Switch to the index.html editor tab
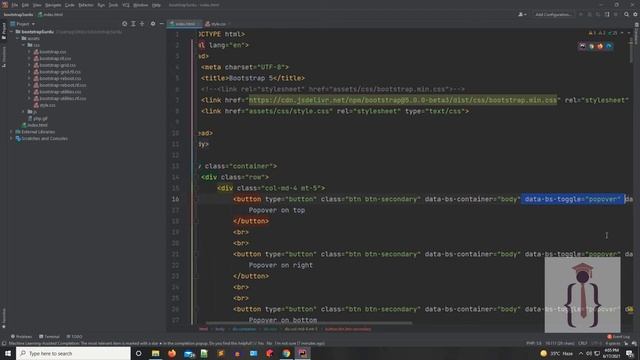 pos(183,24)
